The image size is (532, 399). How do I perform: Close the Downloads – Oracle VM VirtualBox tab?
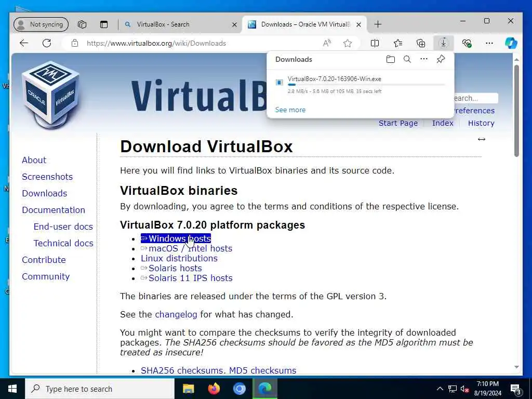358,24
